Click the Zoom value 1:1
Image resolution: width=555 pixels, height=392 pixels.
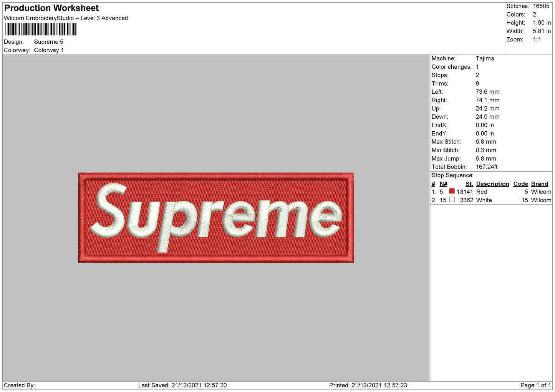pos(537,40)
